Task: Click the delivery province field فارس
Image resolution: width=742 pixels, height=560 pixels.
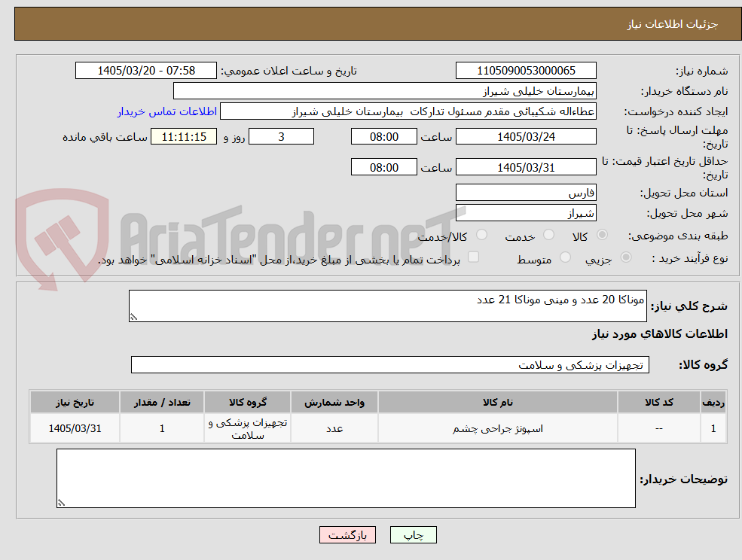Action: (526, 193)
